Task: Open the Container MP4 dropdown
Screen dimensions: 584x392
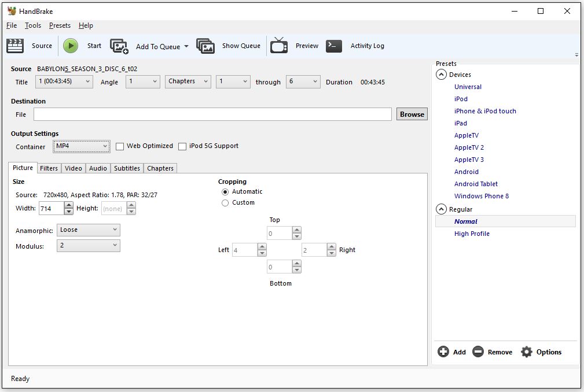Action: (x=82, y=146)
